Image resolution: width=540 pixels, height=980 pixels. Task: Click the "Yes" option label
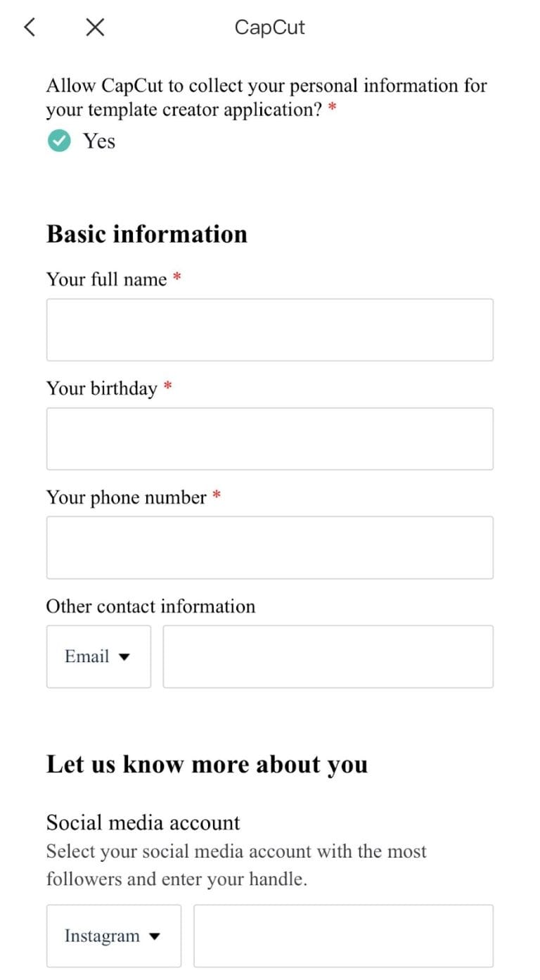99,141
